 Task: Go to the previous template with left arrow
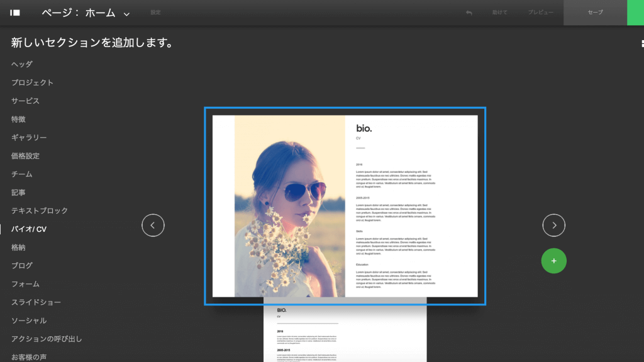pos(153,225)
